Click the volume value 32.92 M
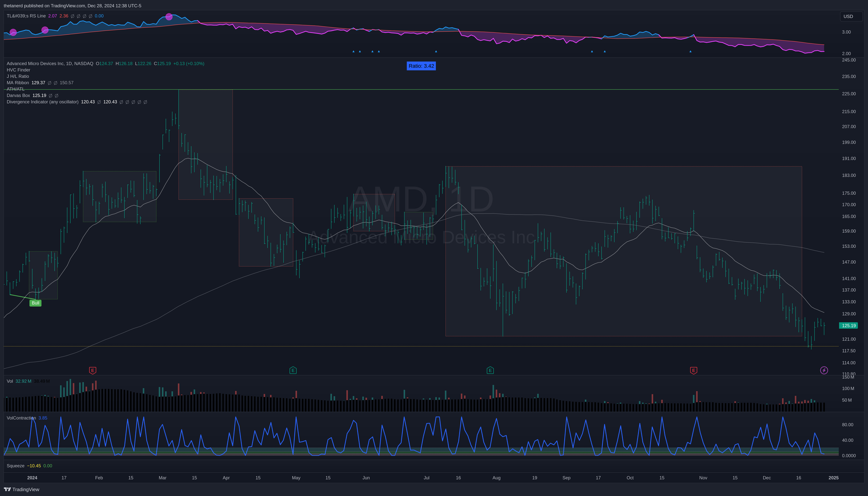The image size is (868, 496). tap(23, 381)
